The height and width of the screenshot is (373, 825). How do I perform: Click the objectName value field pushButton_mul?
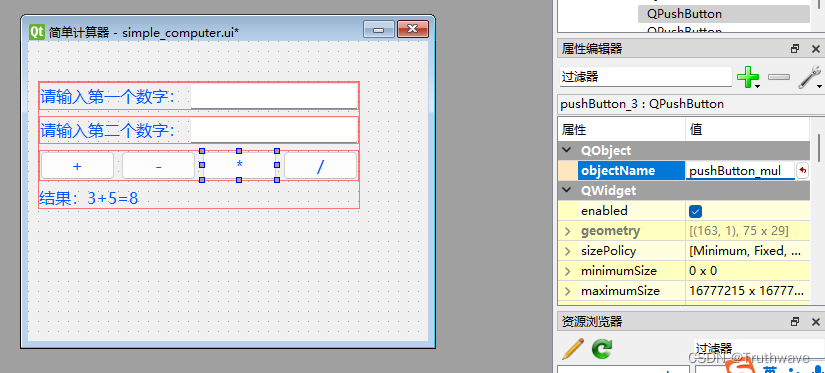pos(740,170)
